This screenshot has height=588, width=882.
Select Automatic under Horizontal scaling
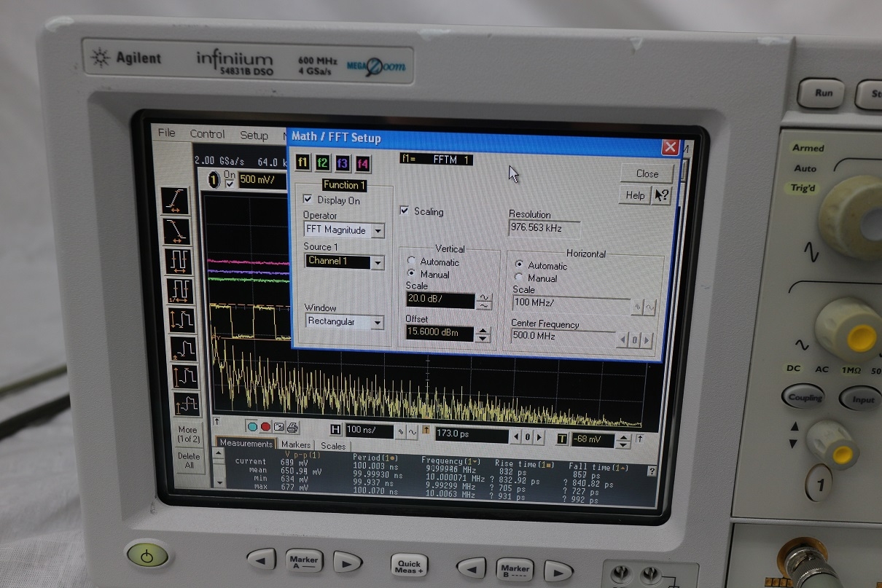pos(519,264)
